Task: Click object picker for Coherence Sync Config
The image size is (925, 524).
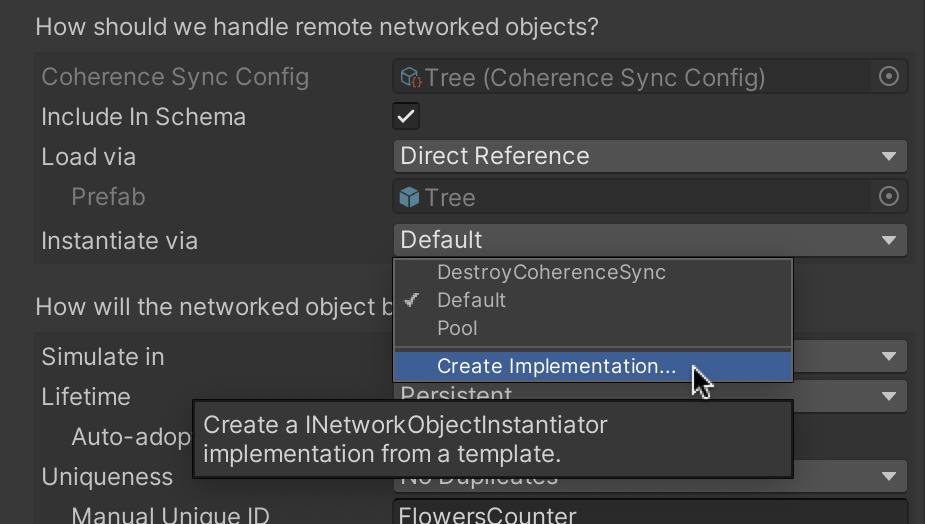Action: 888,77
